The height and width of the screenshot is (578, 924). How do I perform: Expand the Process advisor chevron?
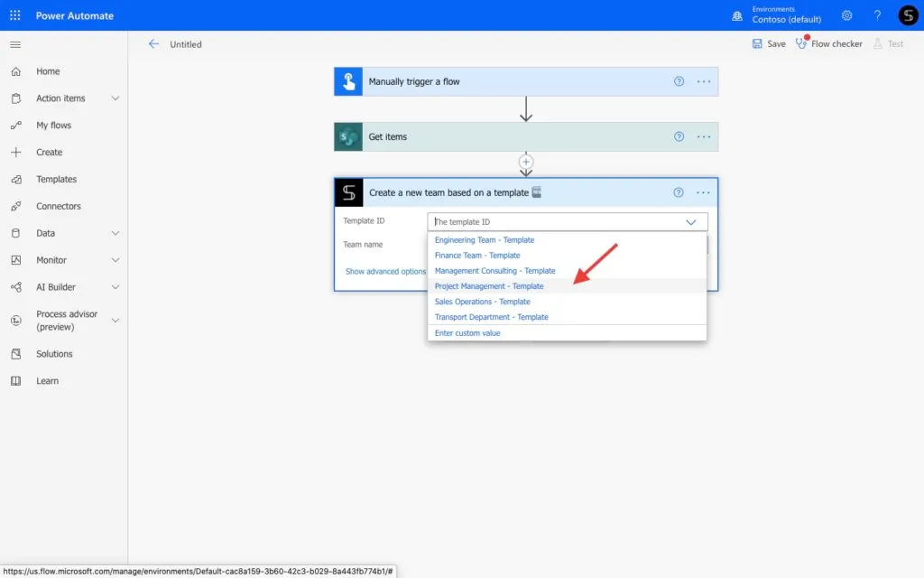click(115, 321)
